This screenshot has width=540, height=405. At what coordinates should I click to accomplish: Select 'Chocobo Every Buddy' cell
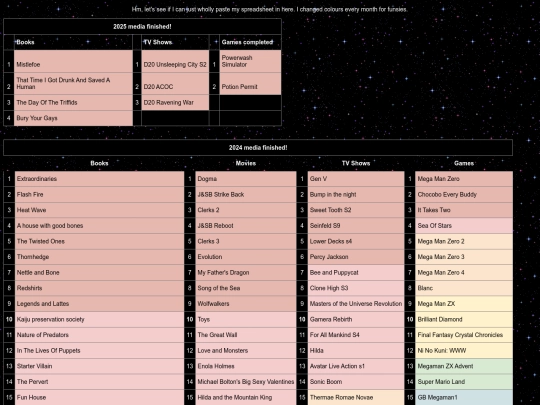point(464,195)
